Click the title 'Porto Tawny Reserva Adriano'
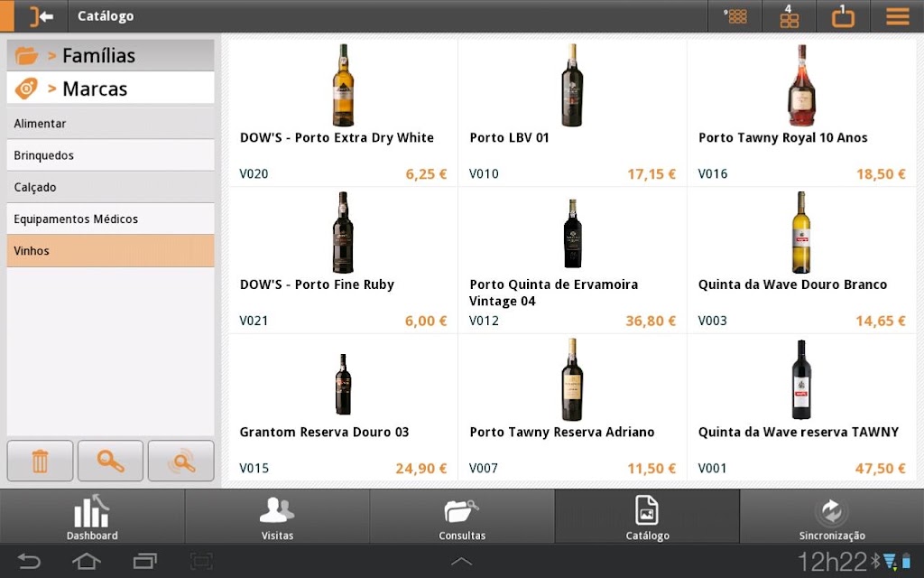Viewport: 924px width, 578px height. (561, 432)
